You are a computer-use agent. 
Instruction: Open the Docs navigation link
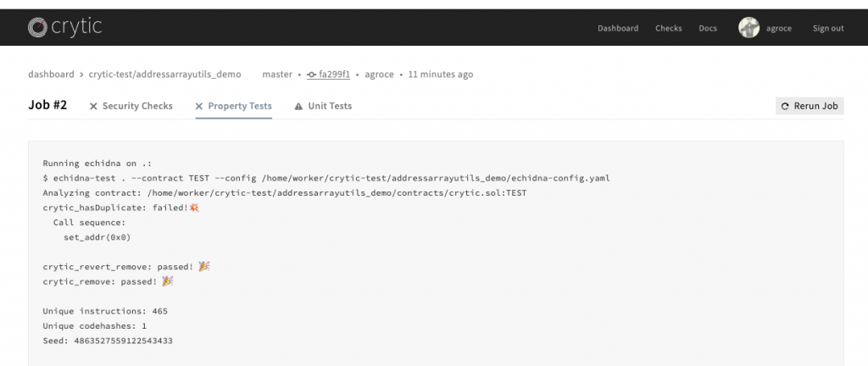click(707, 28)
